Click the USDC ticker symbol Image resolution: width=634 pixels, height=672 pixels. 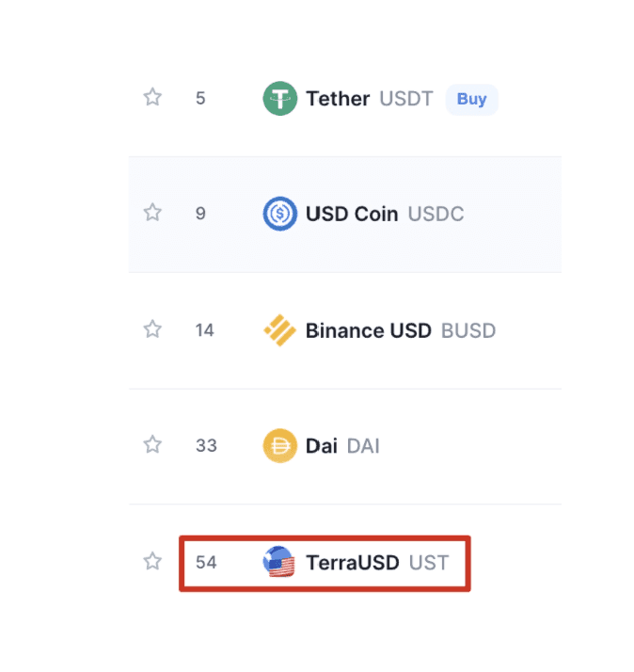[x=436, y=215]
